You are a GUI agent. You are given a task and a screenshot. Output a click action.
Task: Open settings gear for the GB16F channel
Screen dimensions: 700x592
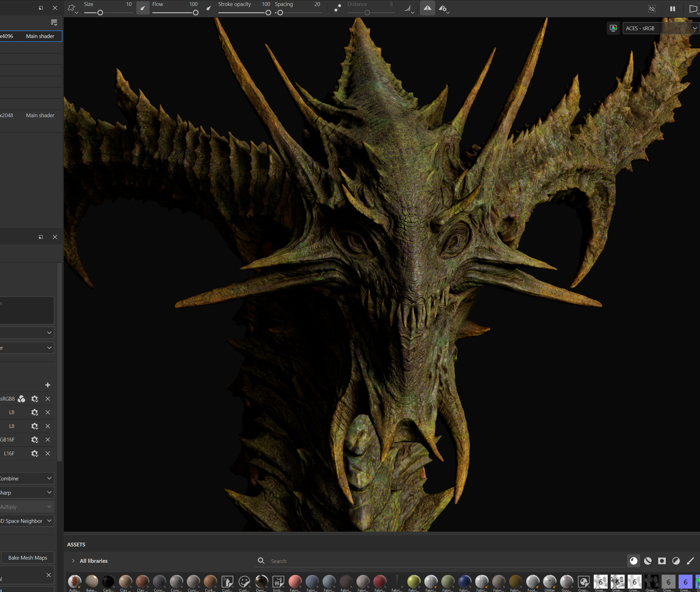click(x=35, y=440)
